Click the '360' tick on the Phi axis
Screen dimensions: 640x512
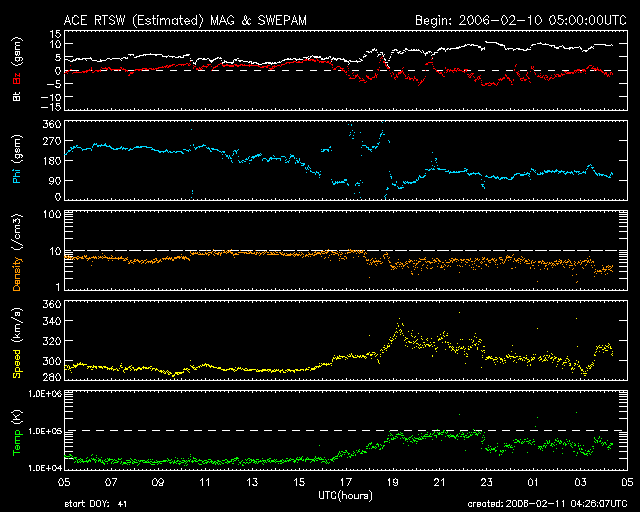[52, 125]
